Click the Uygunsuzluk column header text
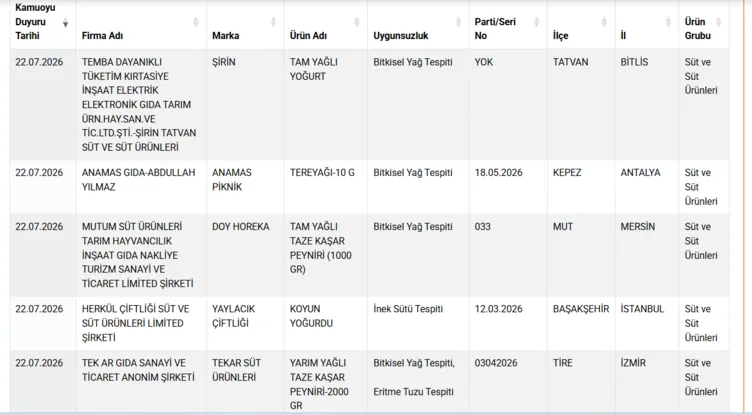The image size is (752, 415). [x=401, y=36]
